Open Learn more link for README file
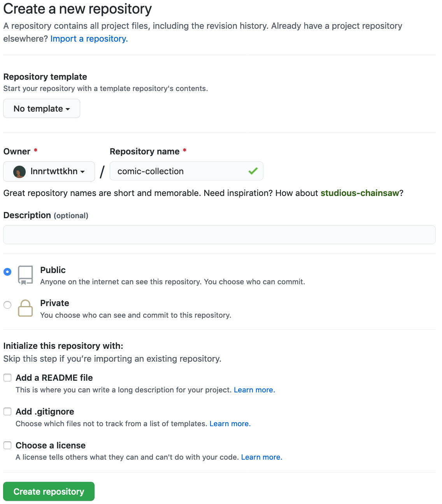Screen dimensions: 442x504 click(254, 390)
